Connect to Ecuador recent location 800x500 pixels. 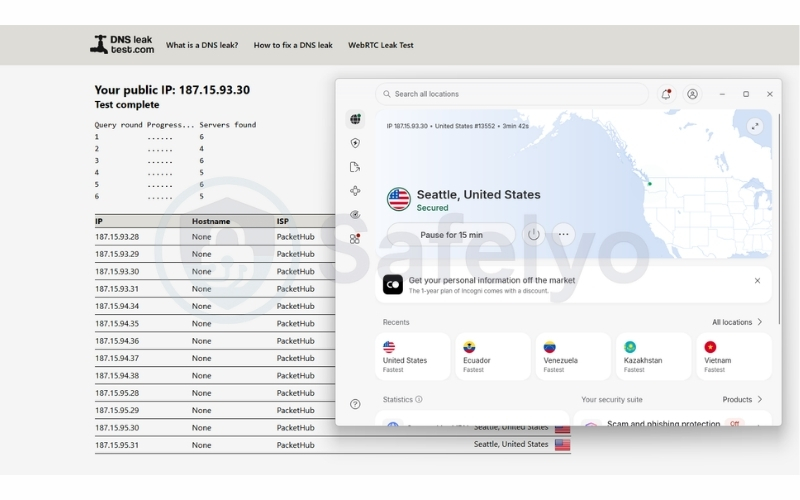coord(493,357)
